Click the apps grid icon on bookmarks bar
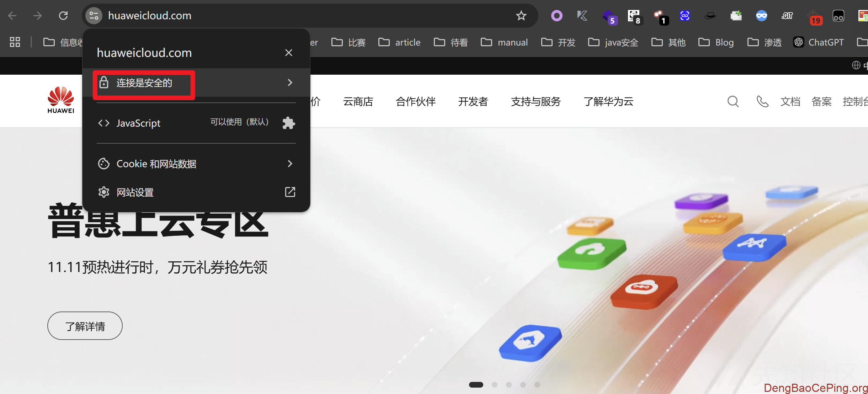This screenshot has height=394, width=868. coord(15,42)
